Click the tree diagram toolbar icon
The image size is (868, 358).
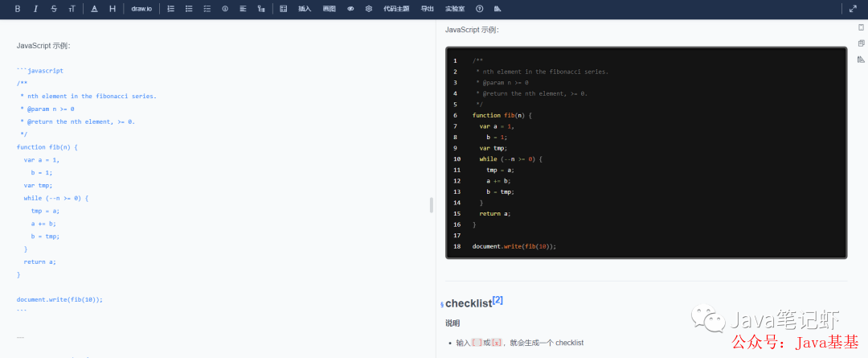[261, 9]
